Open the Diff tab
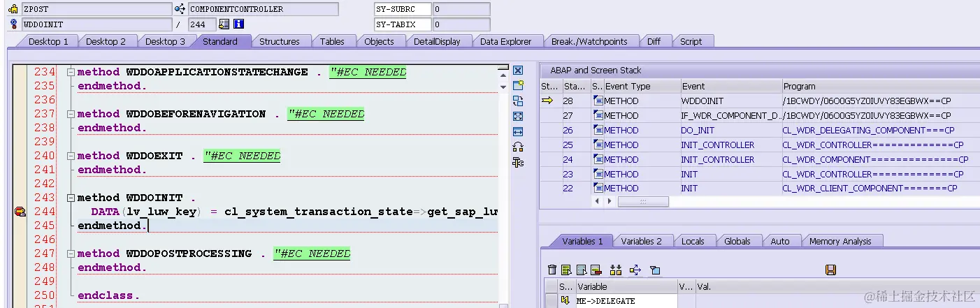This screenshot has width=980, height=308. coord(654,41)
